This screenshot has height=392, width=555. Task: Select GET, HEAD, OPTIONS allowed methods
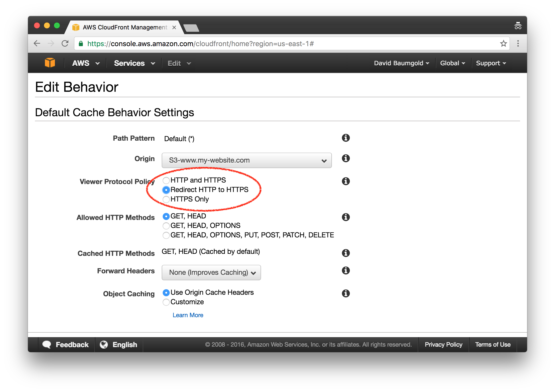click(x=166, y=226)
